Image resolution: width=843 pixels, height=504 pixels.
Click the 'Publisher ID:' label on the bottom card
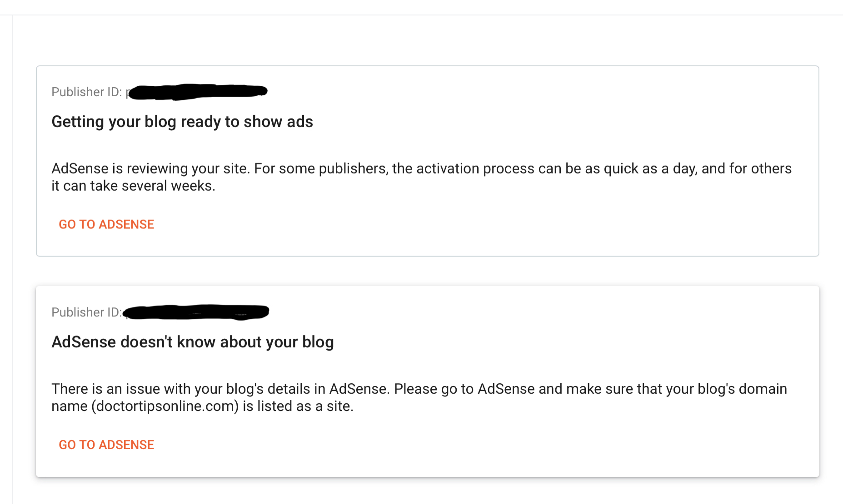85,312
